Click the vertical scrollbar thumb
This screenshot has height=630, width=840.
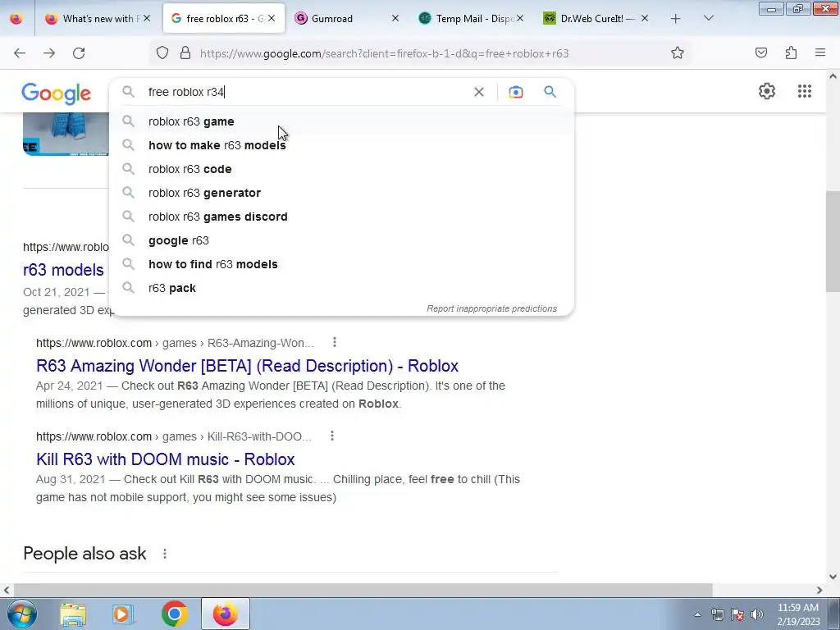click(833, 241)
